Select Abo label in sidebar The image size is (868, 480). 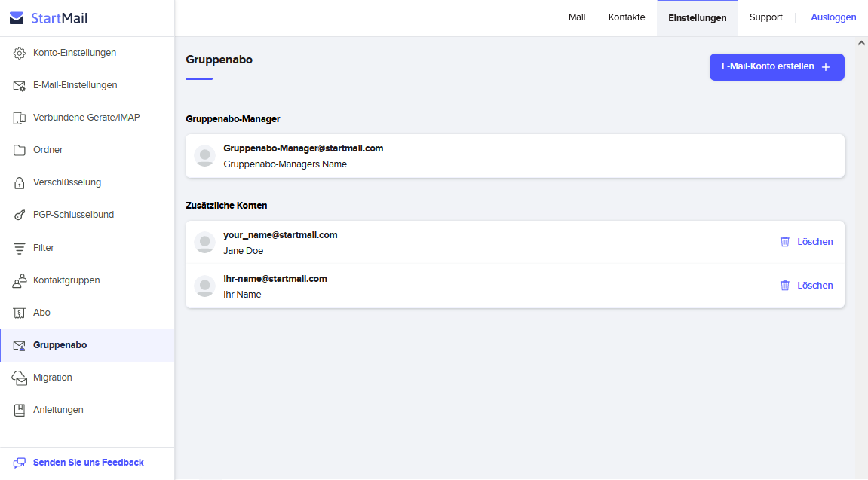[x=41, y=313]
